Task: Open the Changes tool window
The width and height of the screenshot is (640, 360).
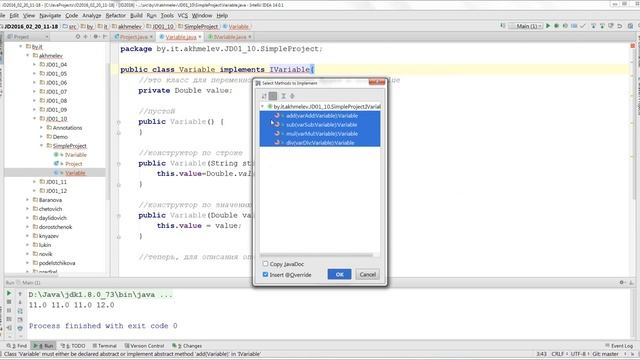Action: click(x=187, y=346)
